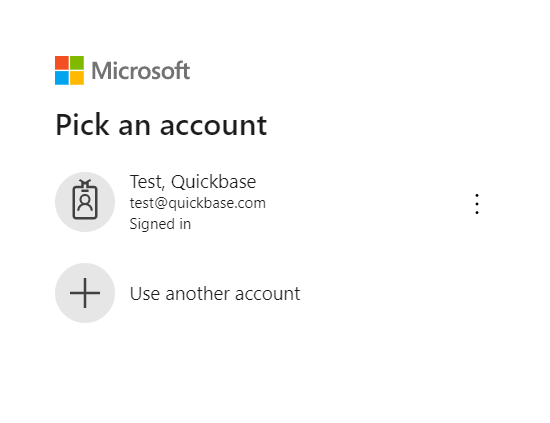Select the Test, Quickbase account name

193,182
